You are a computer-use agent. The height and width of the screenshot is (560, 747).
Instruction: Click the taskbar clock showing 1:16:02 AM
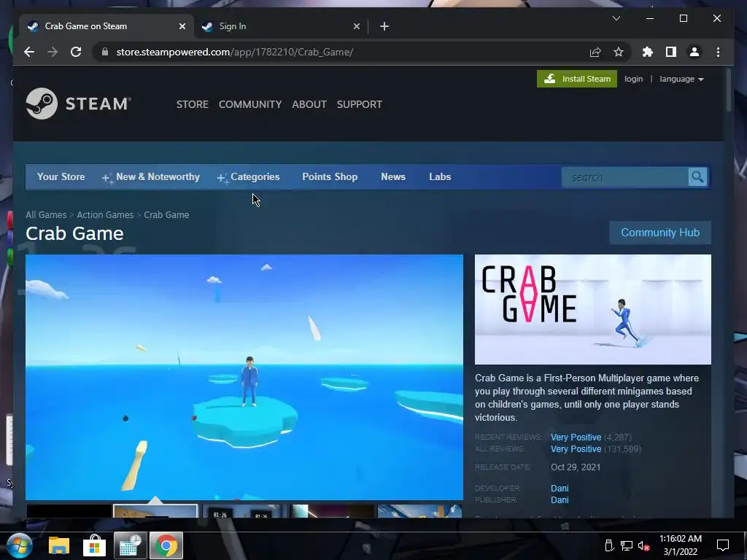click(x=681, y=545)
